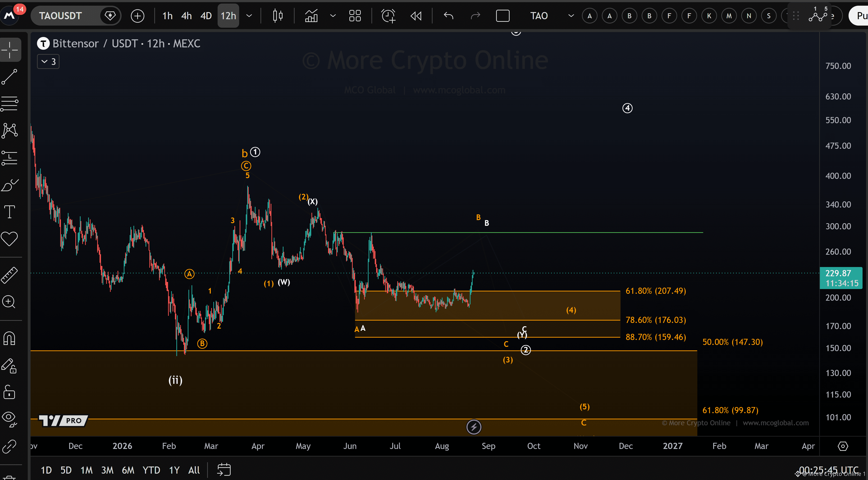
Task: Show All available chart history
Action: [x=194, y=470]
